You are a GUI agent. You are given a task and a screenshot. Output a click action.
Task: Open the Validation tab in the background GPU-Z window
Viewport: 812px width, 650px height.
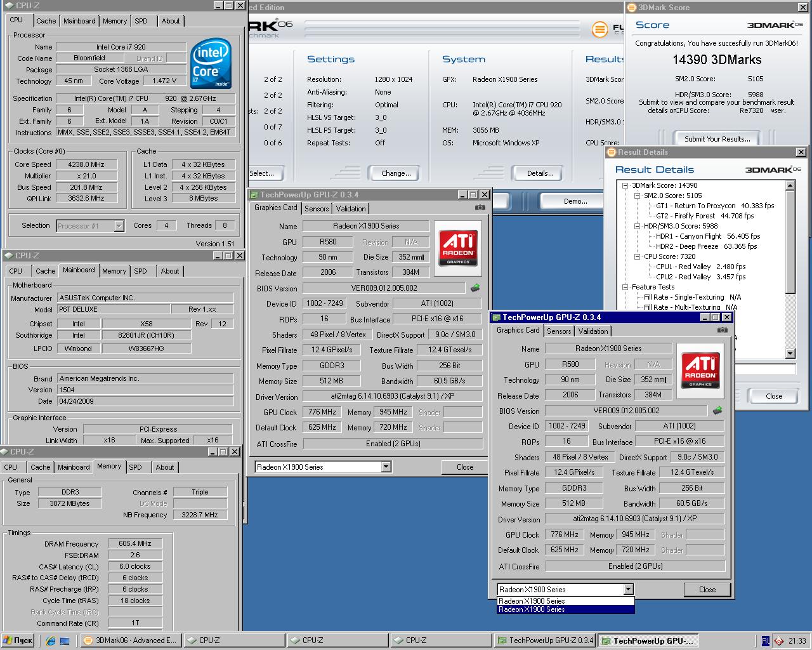(351, 208)
